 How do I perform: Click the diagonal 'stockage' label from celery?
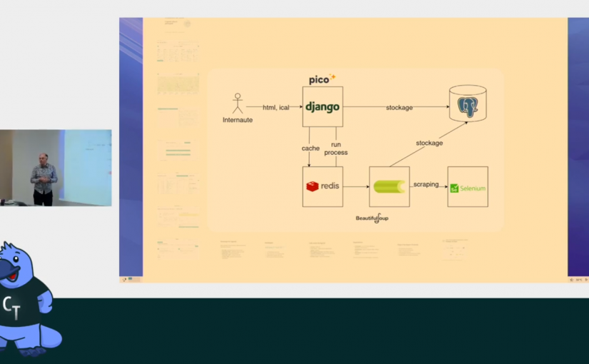coord(429,143)
